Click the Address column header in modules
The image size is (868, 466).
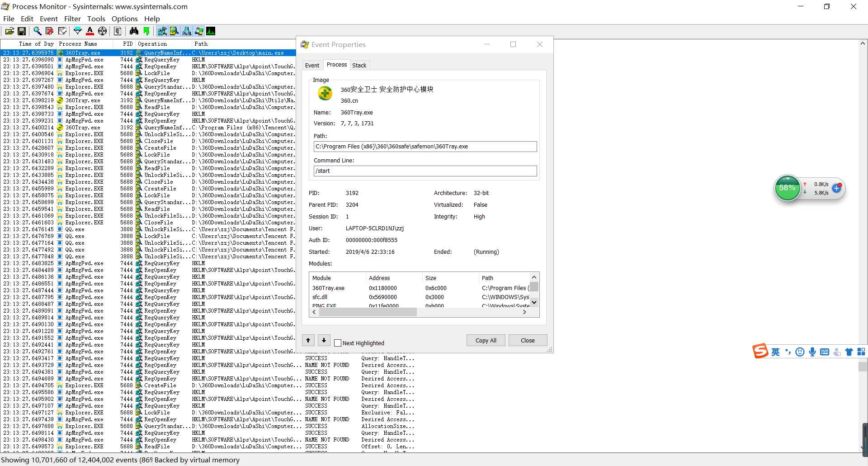point(394,278)
